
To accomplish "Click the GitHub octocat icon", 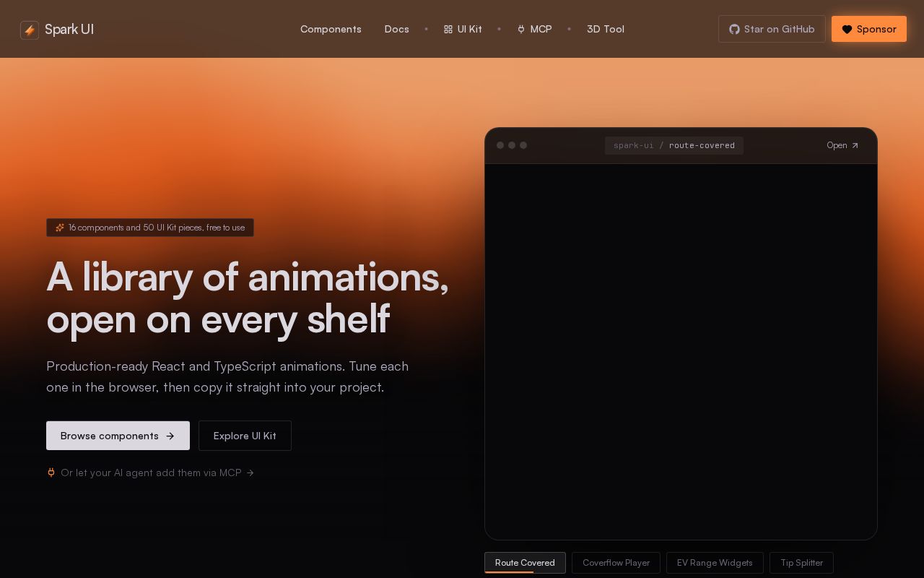I will [x=734, y=30].
